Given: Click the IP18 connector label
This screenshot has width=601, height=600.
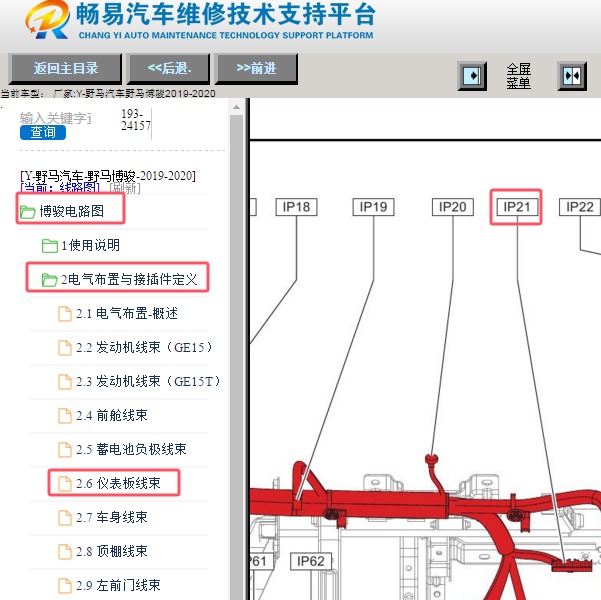Looking at the screenshot, I should click(296, 207).
